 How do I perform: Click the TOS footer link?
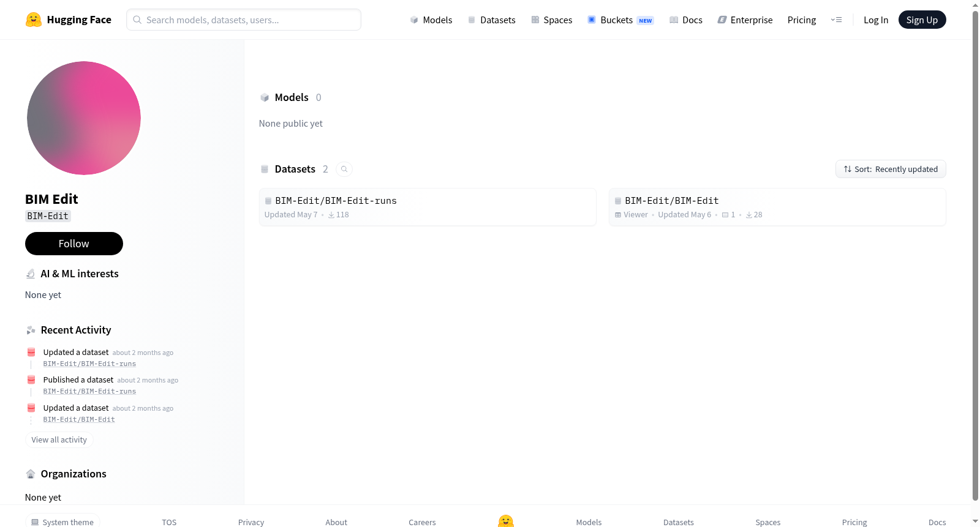pos(169,523)
